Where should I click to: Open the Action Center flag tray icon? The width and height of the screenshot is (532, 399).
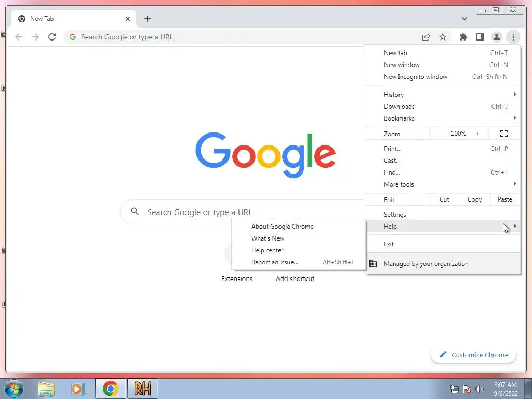pyautogui.click(x=467, y=389)
